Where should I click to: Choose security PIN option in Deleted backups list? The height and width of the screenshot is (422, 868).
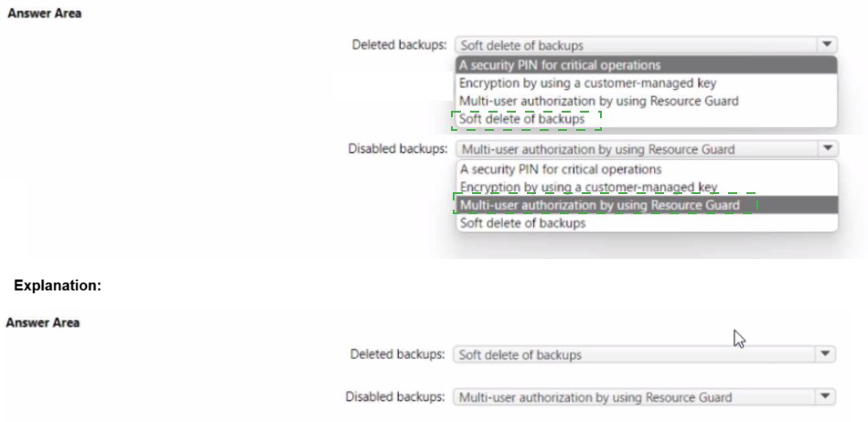[x=560, y=65]
